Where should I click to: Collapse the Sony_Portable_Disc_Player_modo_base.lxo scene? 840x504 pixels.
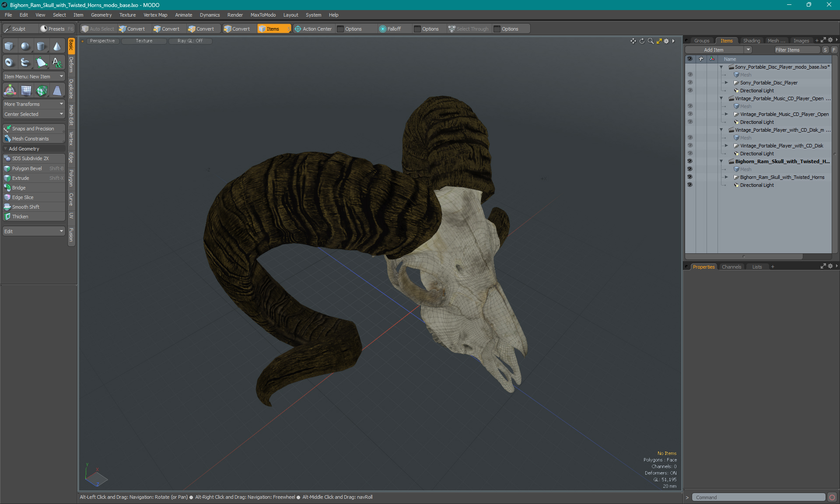721,67
